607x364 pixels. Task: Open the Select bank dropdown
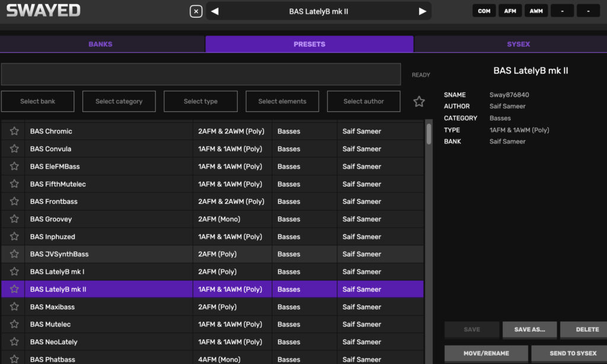[x=37, y=101]
